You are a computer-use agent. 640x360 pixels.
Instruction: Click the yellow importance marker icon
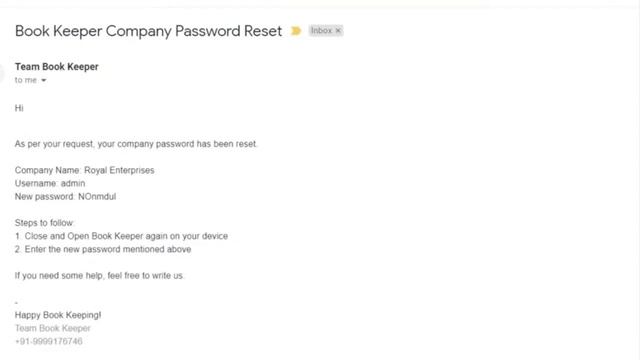pos(296,31)
